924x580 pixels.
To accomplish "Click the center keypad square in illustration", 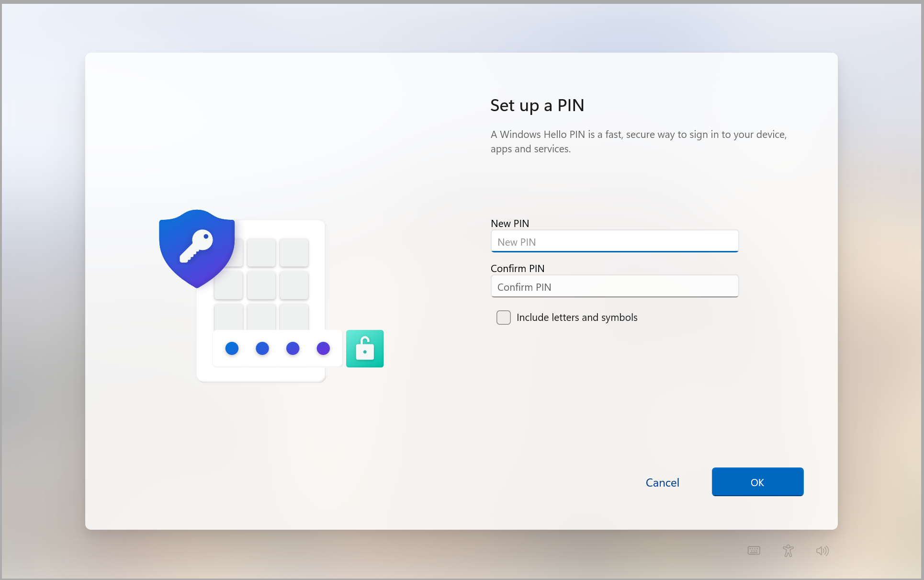I will point(261,285).
